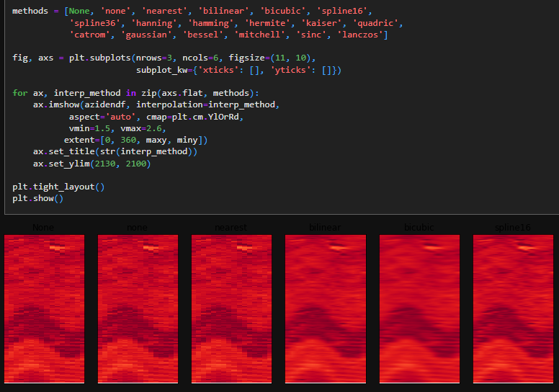Click the 'catrom' string in code
559x392 pixels.
[89, 35]
